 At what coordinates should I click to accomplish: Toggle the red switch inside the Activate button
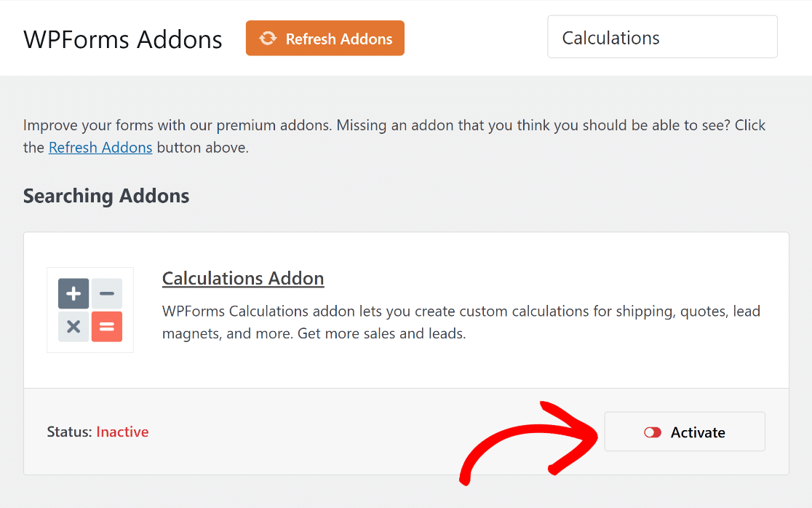coord(653,432)
